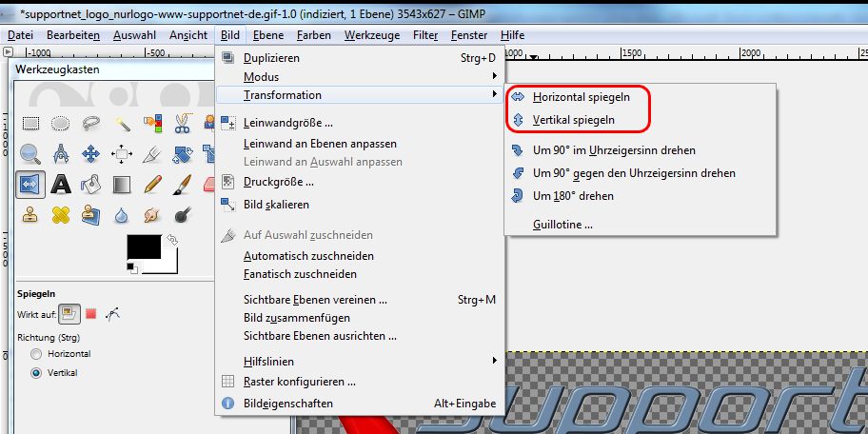The width and height of the screenshot is (868, 434).
Task: Select the active Flip tool in toolbox
Action: pyautogui.click(x=30, y=184)
